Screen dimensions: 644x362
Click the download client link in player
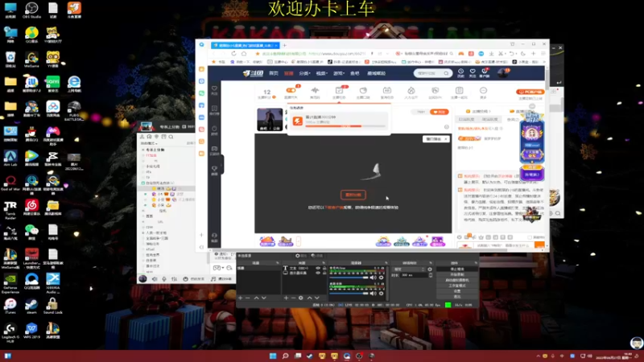pos(333,208)
